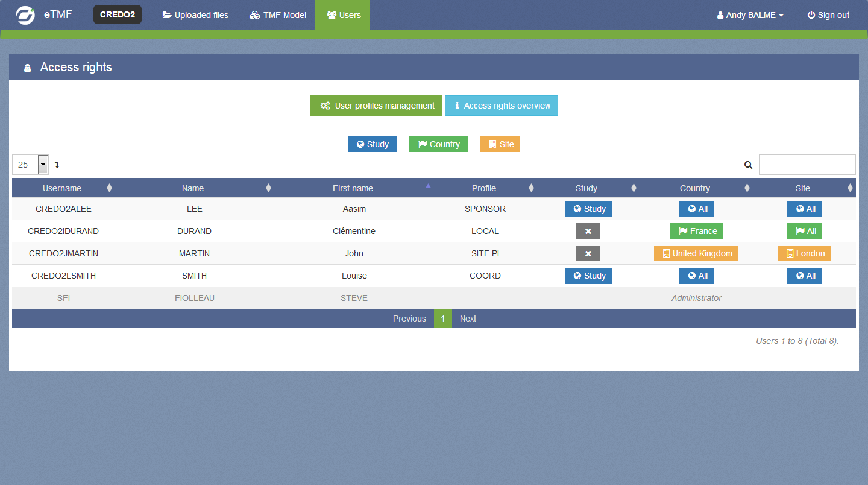Click London site badge for MARTIN
868x485 pixels.
[x=804, y=253]
